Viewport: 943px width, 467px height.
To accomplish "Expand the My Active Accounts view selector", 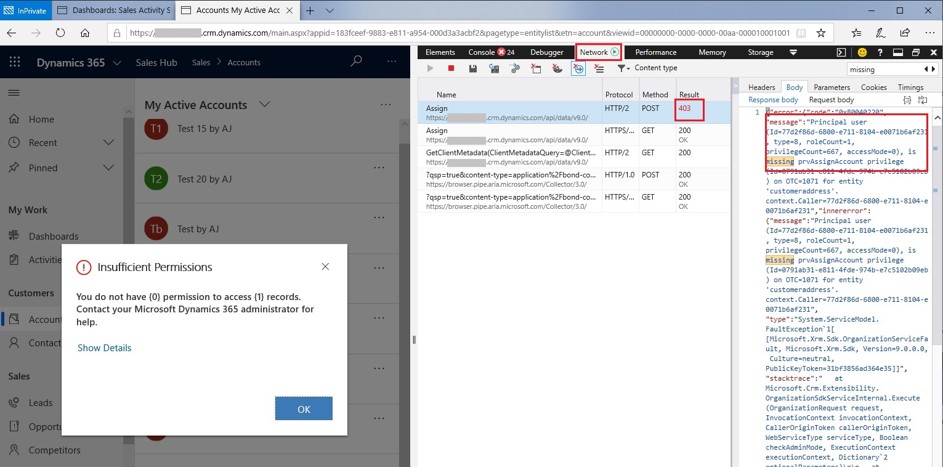I will pos(263,105).
